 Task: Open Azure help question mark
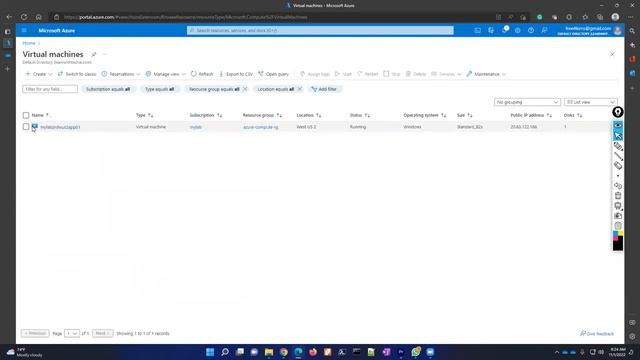pos(531,31)
